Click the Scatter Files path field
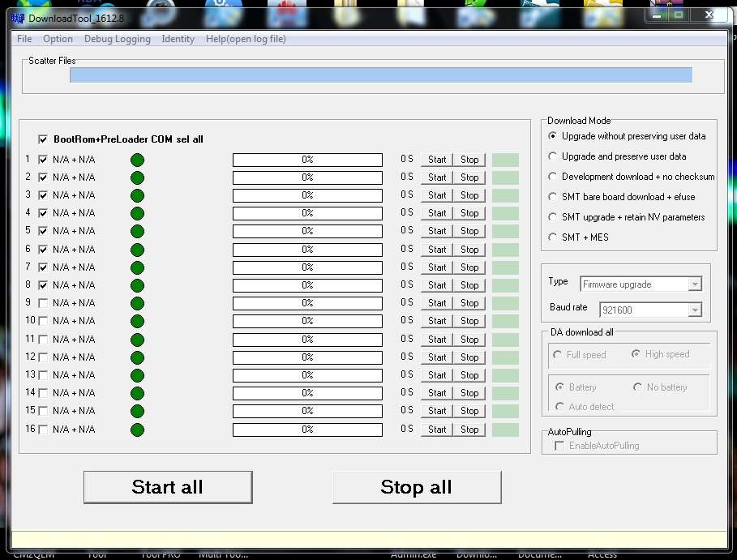This screenshot has height=560, width=737. pyautogui.click(x=381, y=75)
